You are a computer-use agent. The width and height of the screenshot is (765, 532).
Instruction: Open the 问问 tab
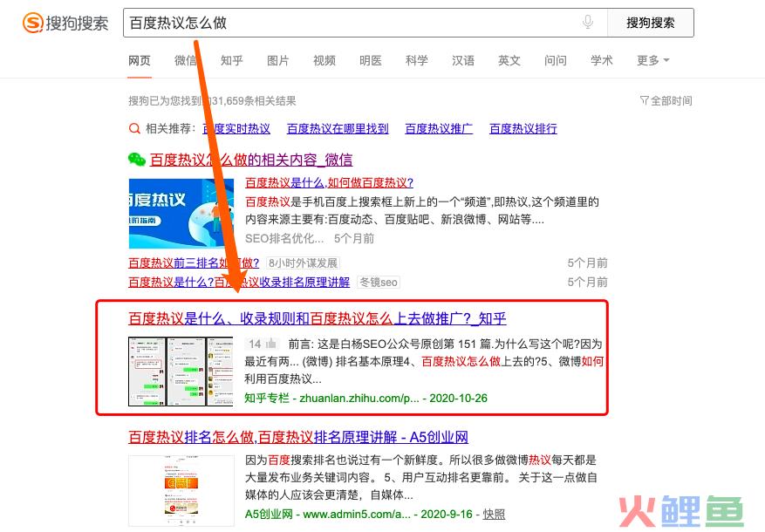click(x=556, y=60)
